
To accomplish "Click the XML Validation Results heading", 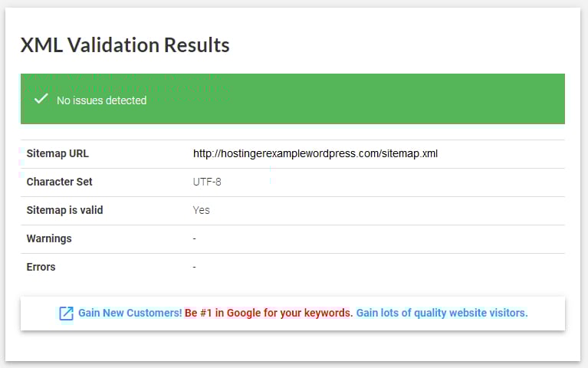I will coord(125,45).
